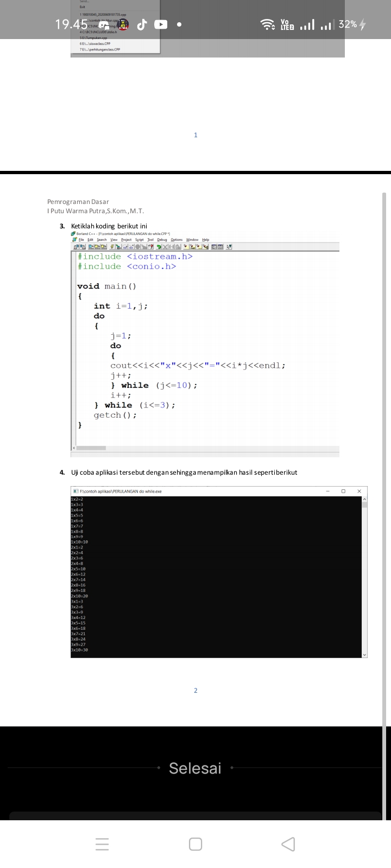Viewport: 391px width, 868px height.
Task: Tap the home navigation button
Action: [x=195, y=844]
